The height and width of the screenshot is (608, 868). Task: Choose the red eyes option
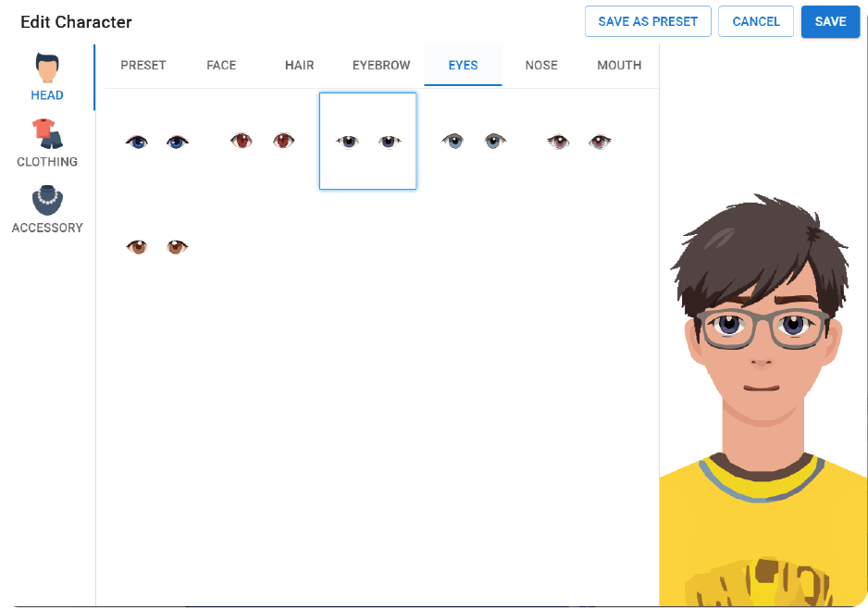[263, 141]
